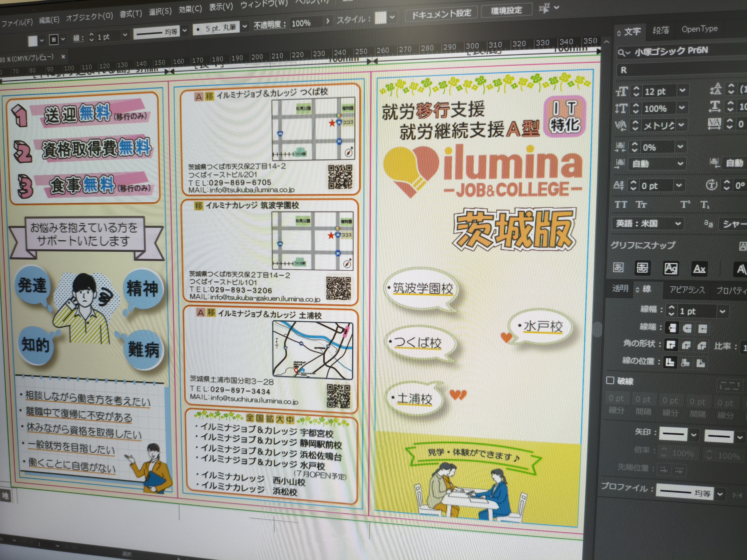Choose the bevel join corner shape
The height and width of the screenshot is (560, 747).
tap(701, 346)
